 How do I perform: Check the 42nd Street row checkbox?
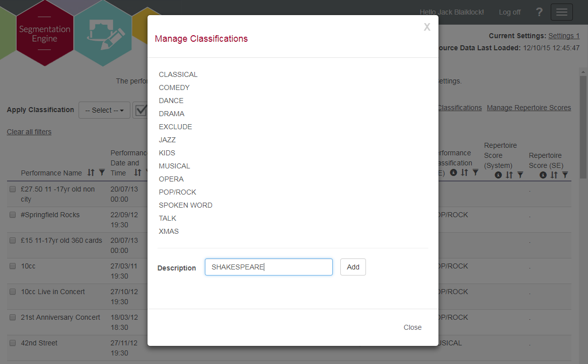(x=13, y=343)
